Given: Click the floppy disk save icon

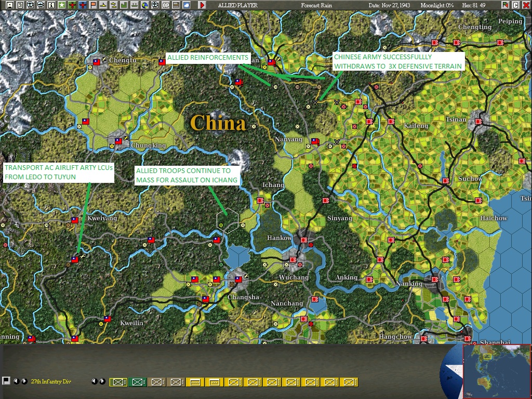Looking at the screenshot, I should tap(10, 5).
